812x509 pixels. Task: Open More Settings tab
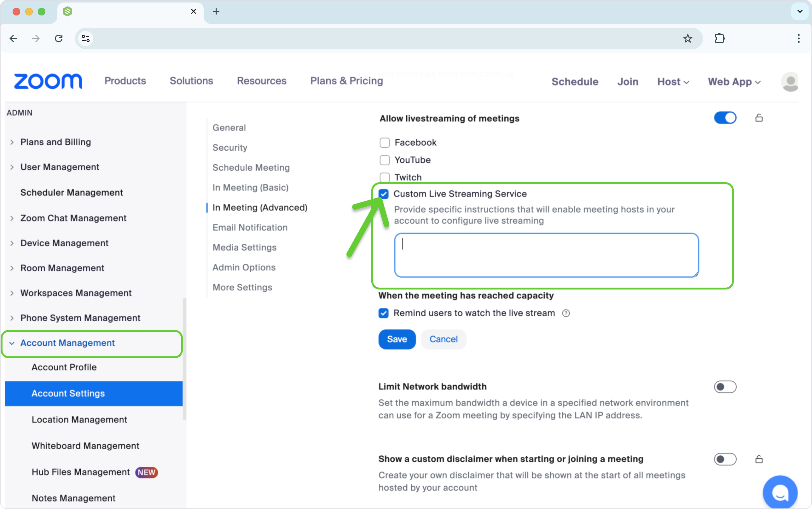pos(242,287)
